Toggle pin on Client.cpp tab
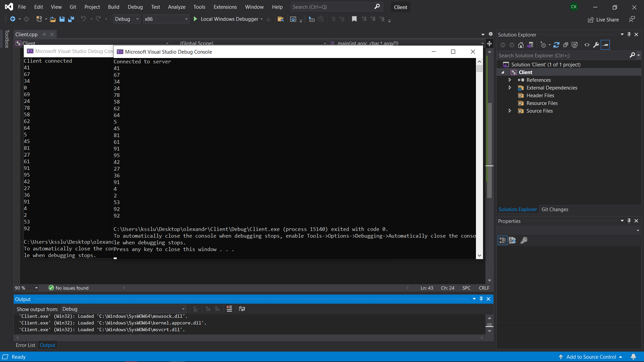The height and width of the screenshot is (362, 644). 44,34
